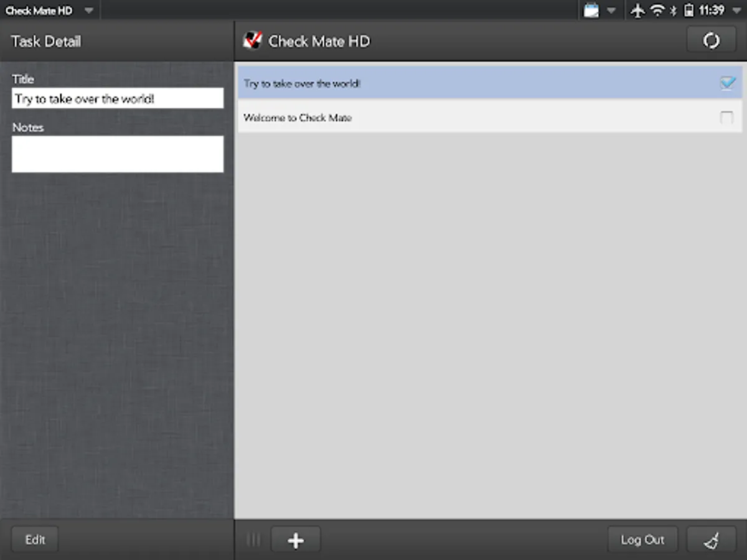
Task: Select the 'Welcome to Check Mate' task row
Action: [x=490, y=117]
